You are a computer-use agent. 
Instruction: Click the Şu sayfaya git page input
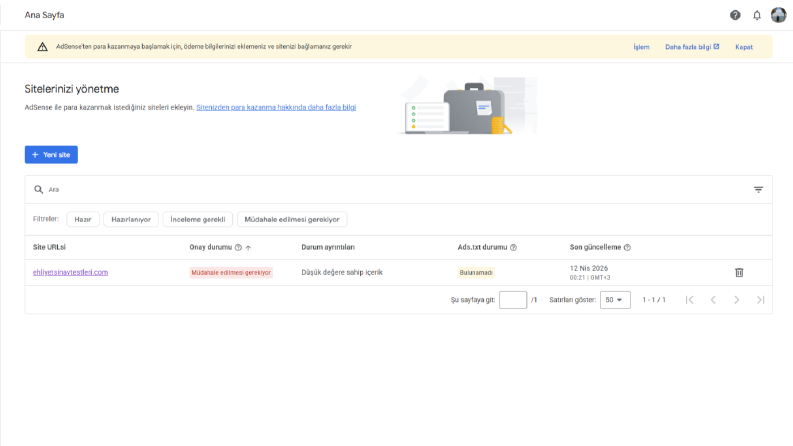click(513, 300)
